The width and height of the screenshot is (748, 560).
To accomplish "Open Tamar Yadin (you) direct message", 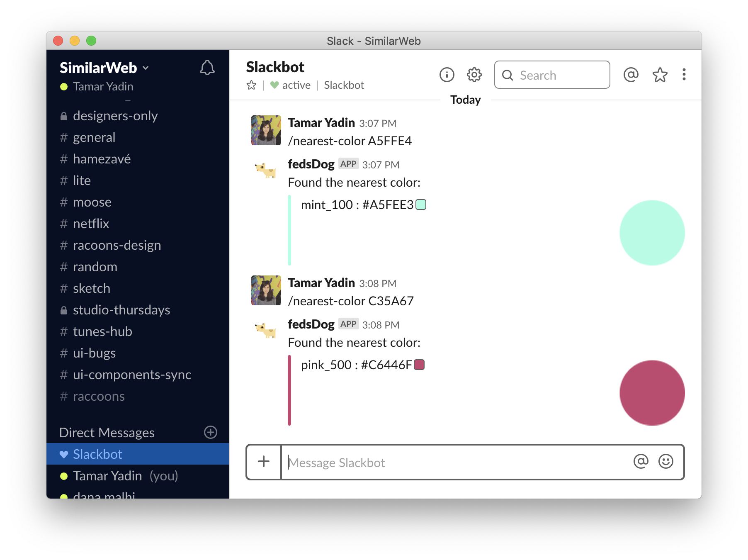I will pos(137,476).
